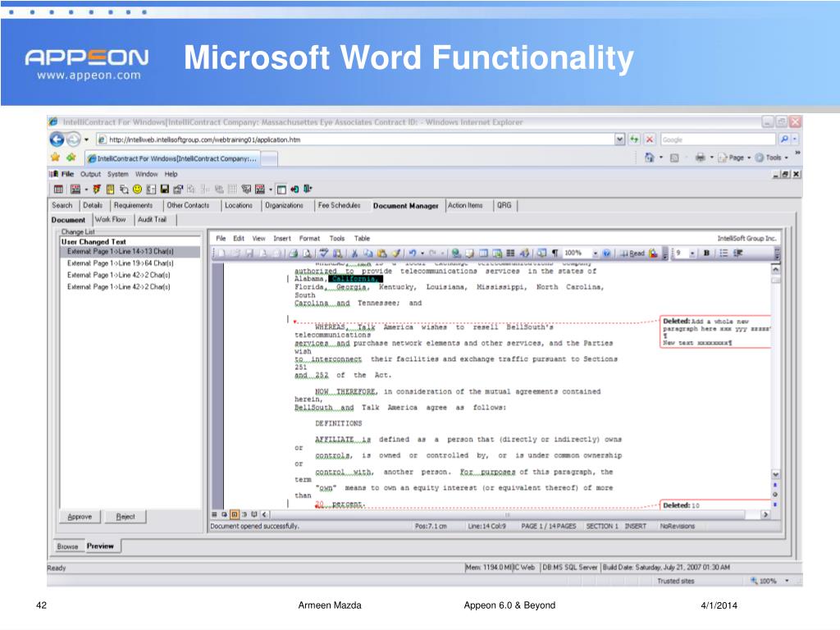This screenshot has height=630, width=840.
Task: Switch to the Audit Trail tab
Action: coord(152,220)
